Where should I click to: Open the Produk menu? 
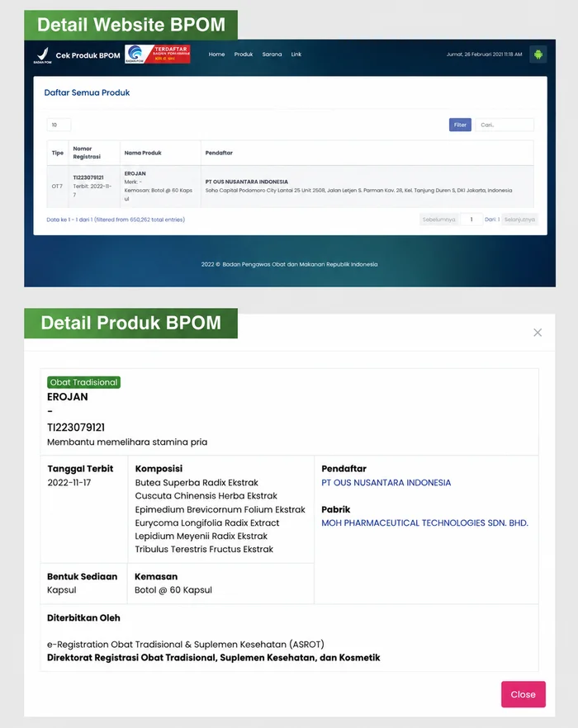point(244,54)
